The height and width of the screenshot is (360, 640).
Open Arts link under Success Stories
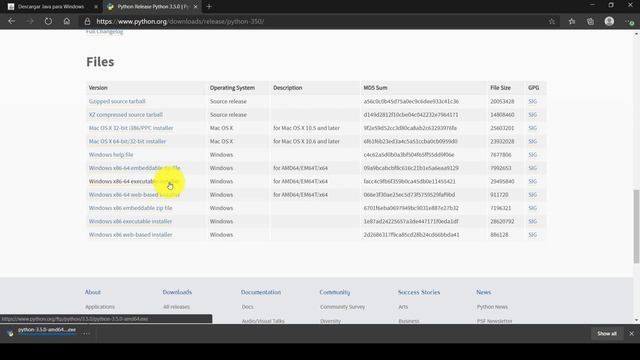click(x=403, y=307)
